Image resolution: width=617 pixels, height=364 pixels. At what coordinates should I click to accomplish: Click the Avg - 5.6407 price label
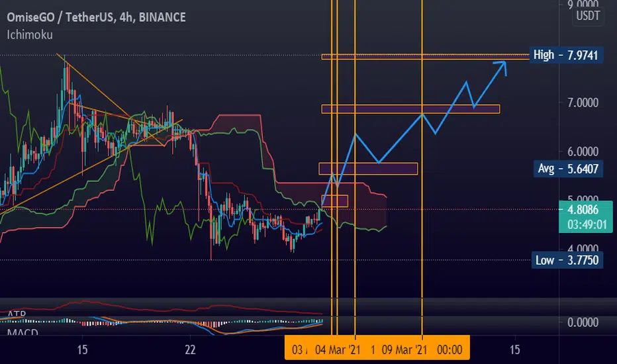pyautogui.click(x=568, y=169)
